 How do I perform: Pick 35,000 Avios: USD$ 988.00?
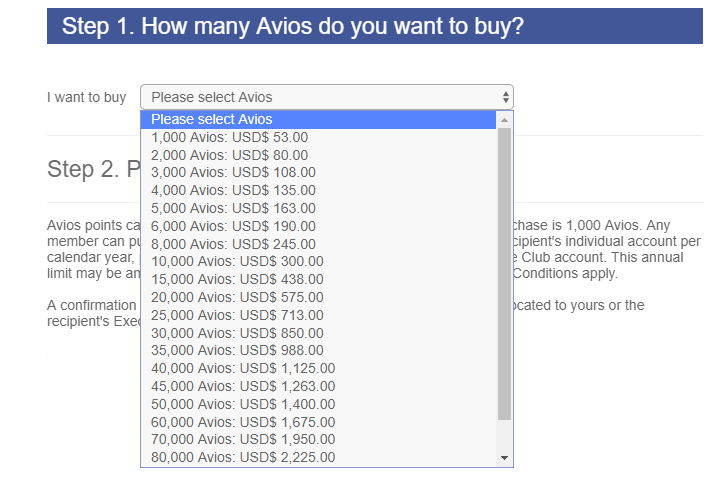(x=237, y=350)
